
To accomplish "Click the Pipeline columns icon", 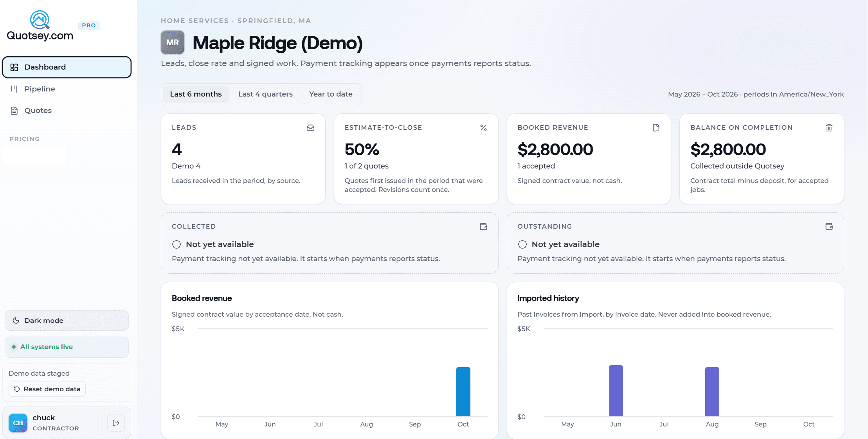I will 14,89.
